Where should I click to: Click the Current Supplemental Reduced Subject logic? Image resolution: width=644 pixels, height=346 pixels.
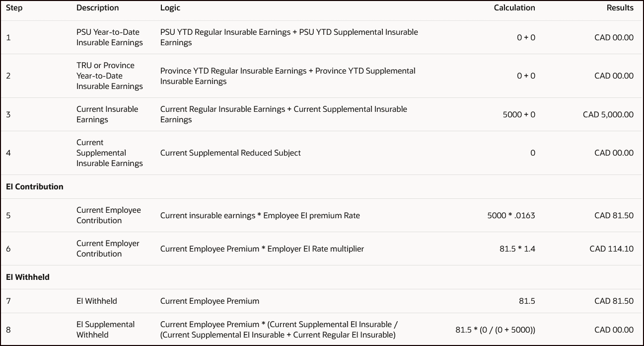[x=230, y=153]
